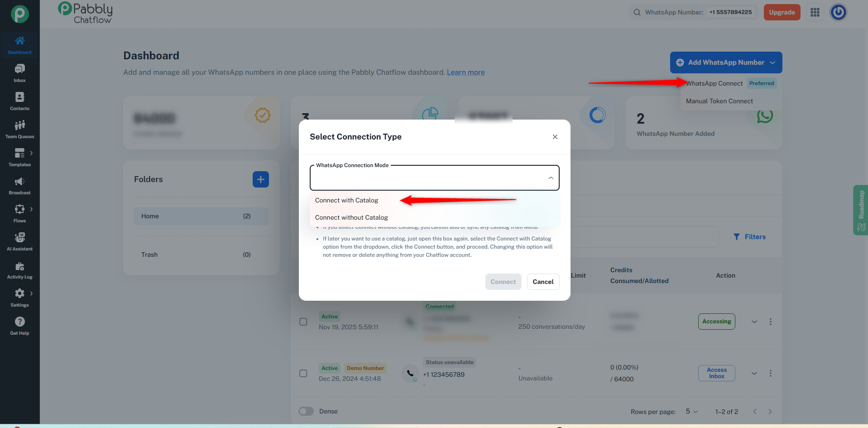
Task: Click the Upgrade button
Action: [x=782, y=12]
